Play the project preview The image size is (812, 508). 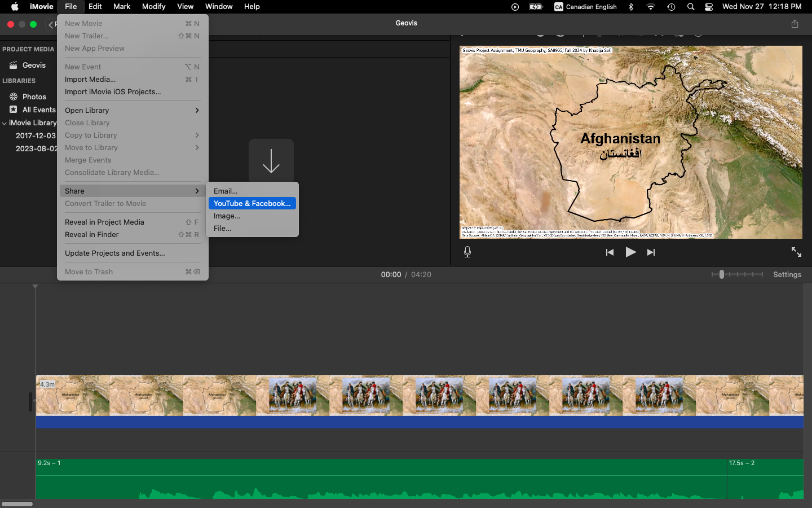point(630,252)
